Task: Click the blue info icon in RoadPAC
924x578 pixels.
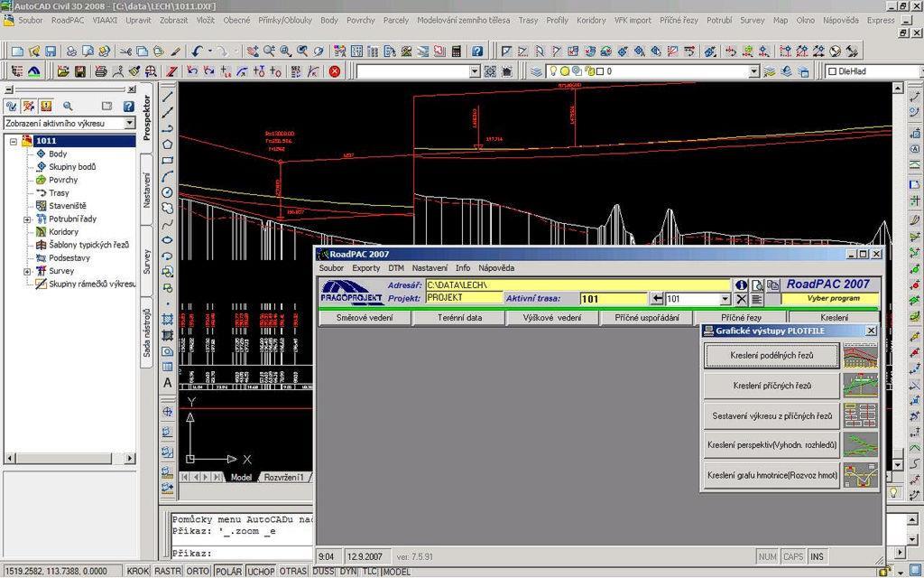Action: (742, 284)
